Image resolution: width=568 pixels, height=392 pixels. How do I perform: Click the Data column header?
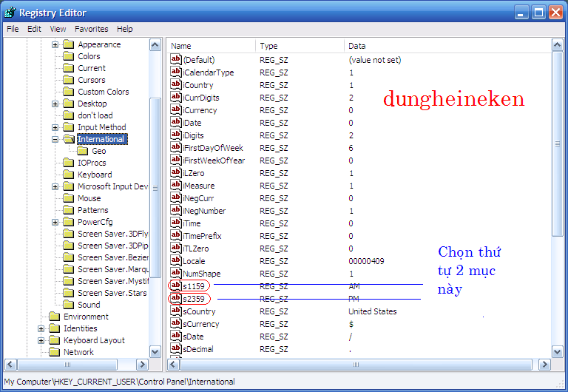[x=447, y=46]
